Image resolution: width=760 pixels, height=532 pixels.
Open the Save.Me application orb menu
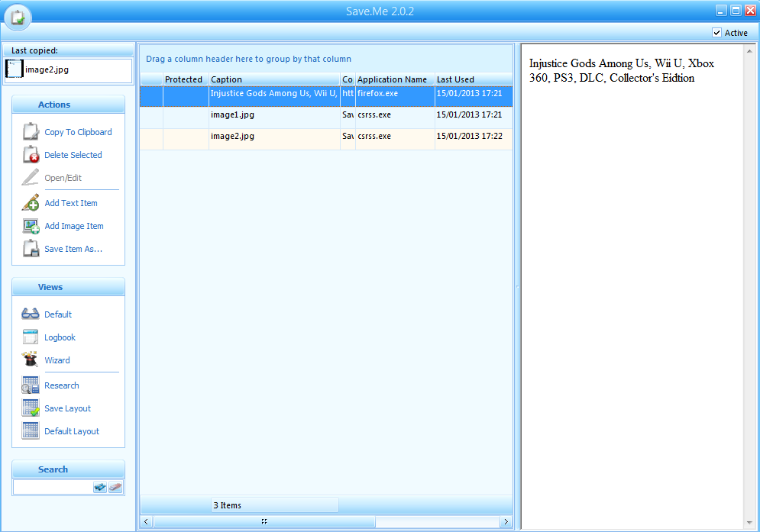coord(17,17)
